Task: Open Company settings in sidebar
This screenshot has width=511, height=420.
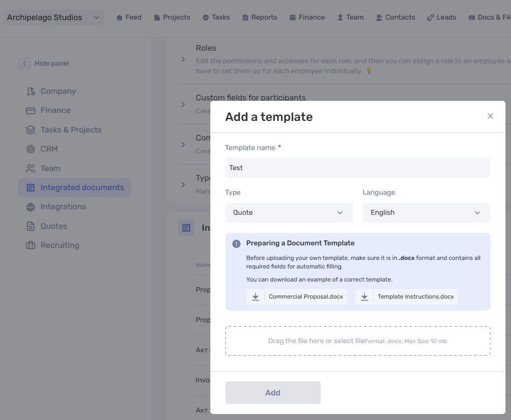Action: coord(58,91)
